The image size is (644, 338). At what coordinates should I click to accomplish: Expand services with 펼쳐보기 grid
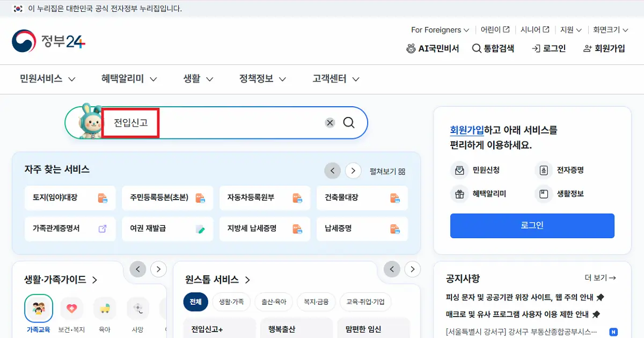(x=387, y=171)
